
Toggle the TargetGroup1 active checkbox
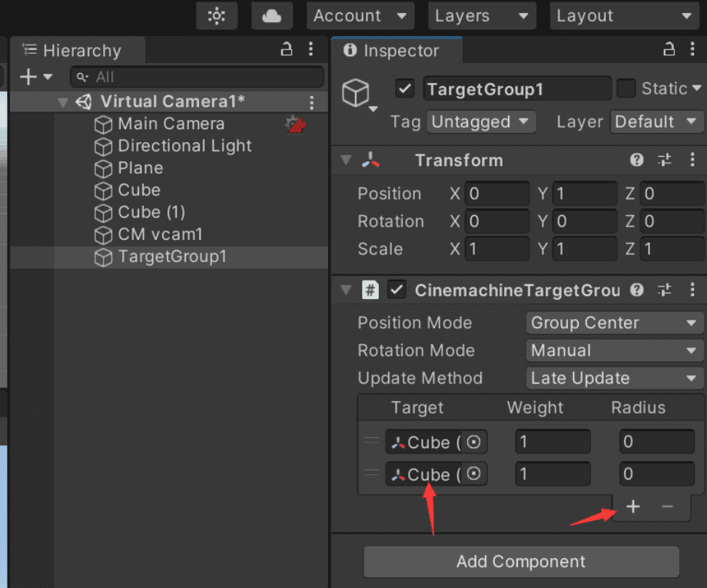point(405,88)
